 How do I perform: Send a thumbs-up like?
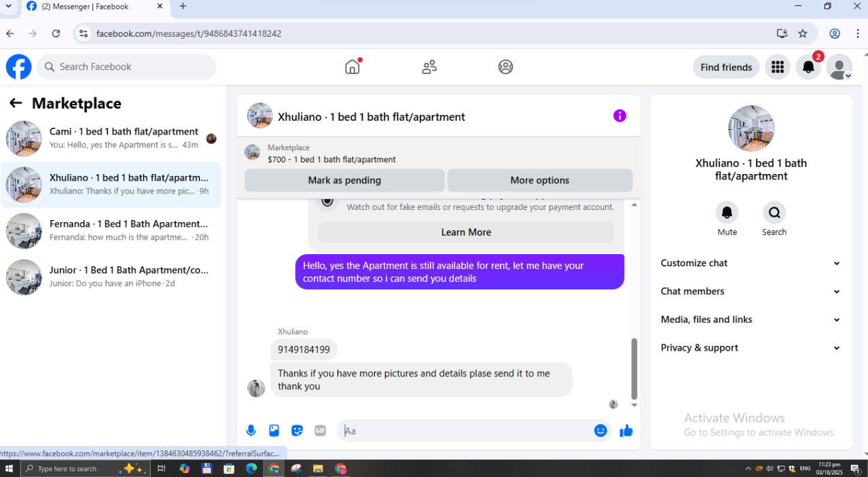tap(626, 430)
